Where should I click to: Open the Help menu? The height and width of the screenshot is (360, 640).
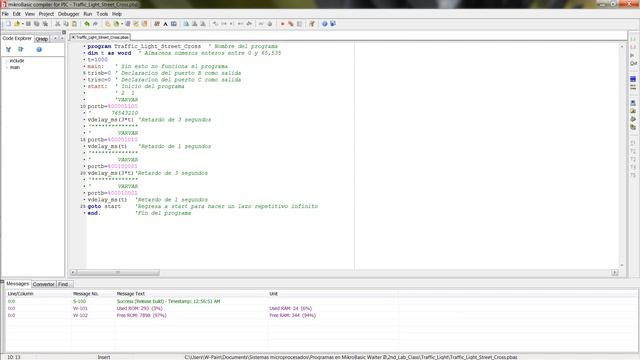click(117, 14)
